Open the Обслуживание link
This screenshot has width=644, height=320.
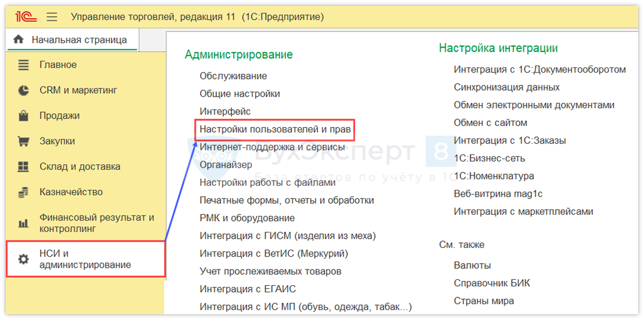click(233, 76)
